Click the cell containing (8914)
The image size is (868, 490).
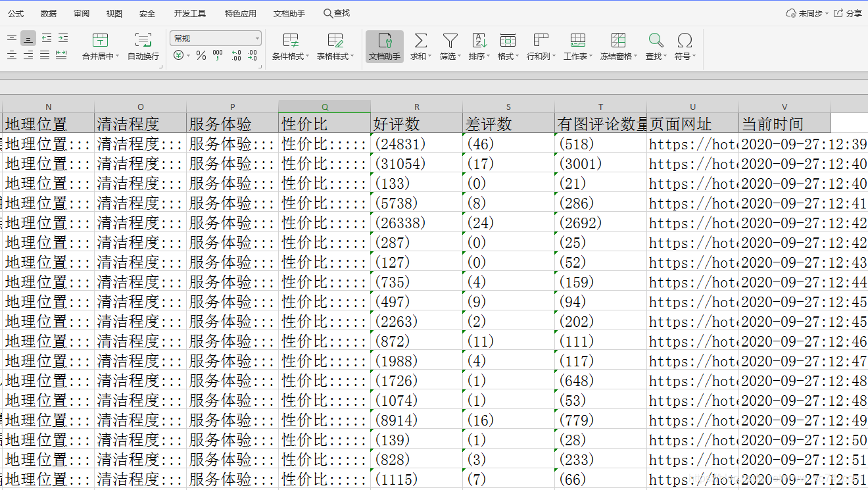click(417, 419)
